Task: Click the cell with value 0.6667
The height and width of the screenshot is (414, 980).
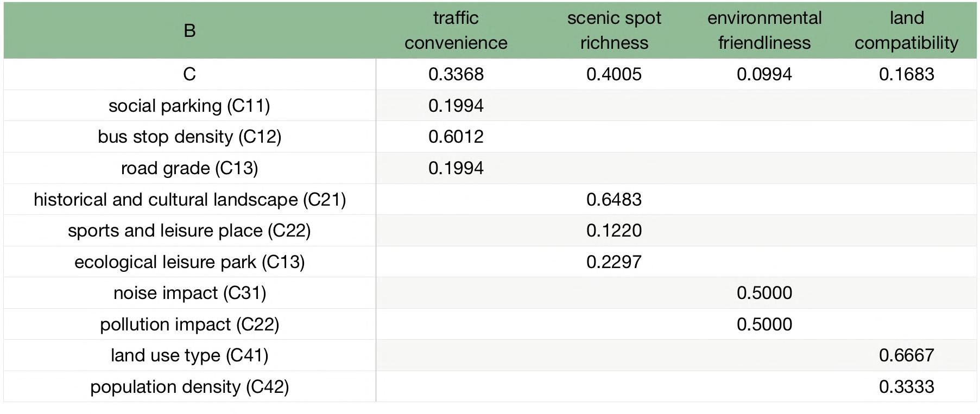Action: (906, 355)
